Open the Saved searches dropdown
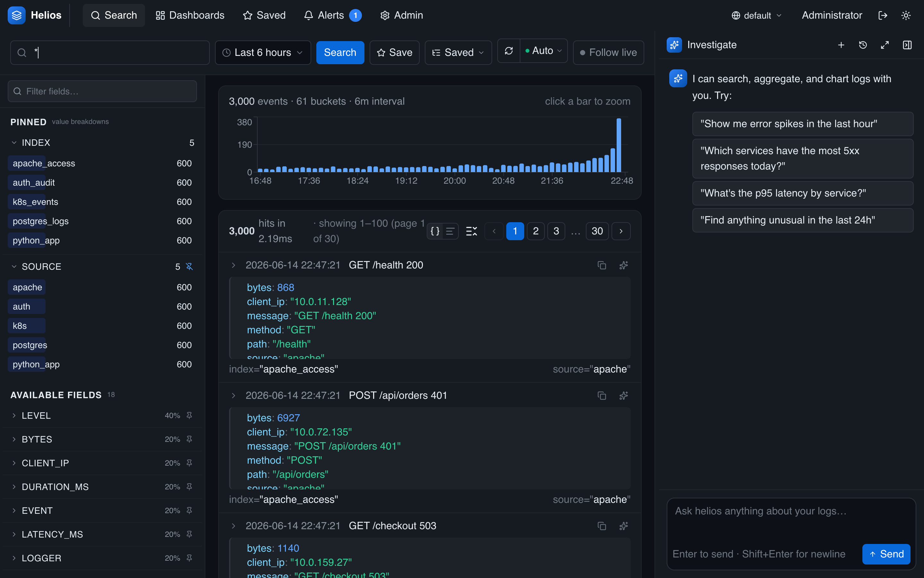Viewport: 924px width, 578px height. (x=458, y=52)
